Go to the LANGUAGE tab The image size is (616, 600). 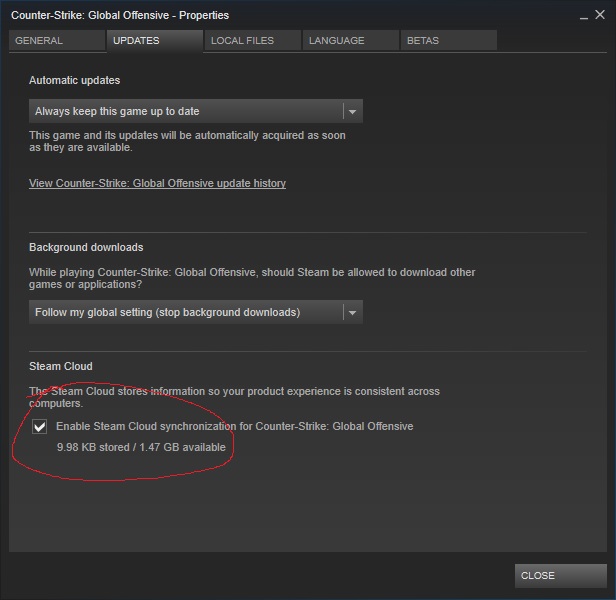point(351,40)
